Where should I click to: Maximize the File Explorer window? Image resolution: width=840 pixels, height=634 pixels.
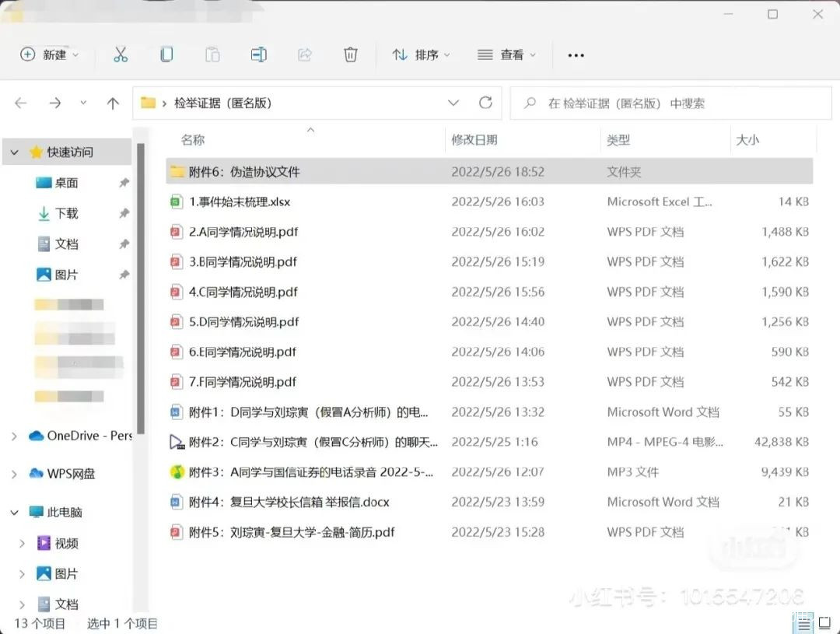(772, 14)
